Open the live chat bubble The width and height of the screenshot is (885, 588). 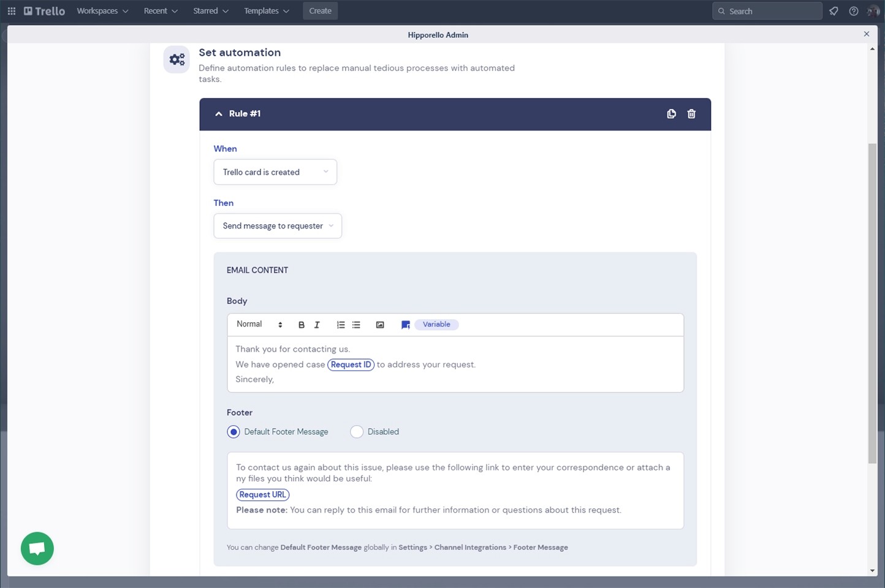(x=37, y=548)
